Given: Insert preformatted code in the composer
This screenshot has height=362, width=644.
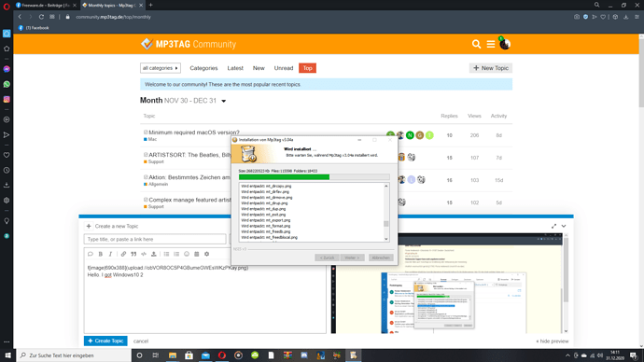Looking at the screenshot, I should 144,254.
